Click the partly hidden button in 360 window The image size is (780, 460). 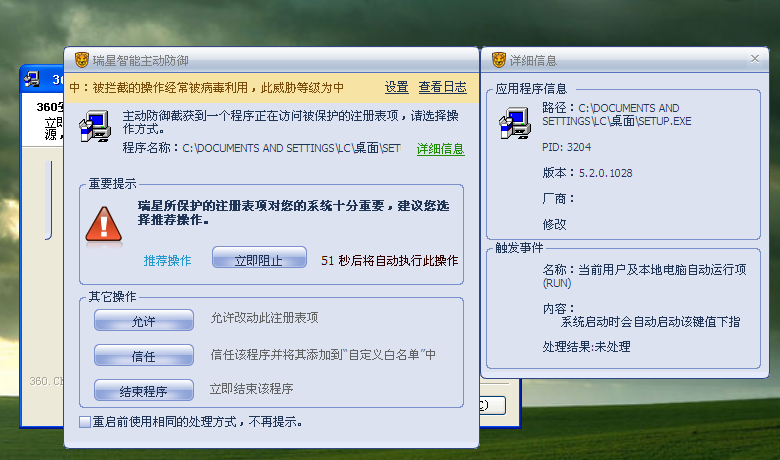493,405
